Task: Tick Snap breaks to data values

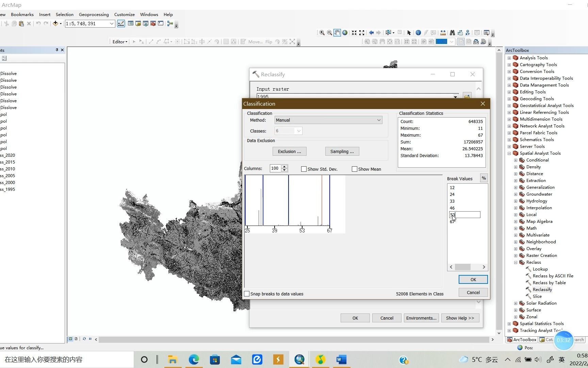Action: [x=247, y=294]
